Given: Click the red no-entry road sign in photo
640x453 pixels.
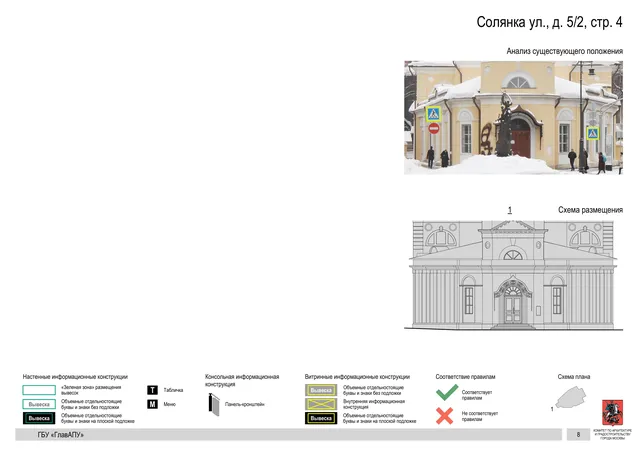Looking at the screenshot, I should click(434, 129).
